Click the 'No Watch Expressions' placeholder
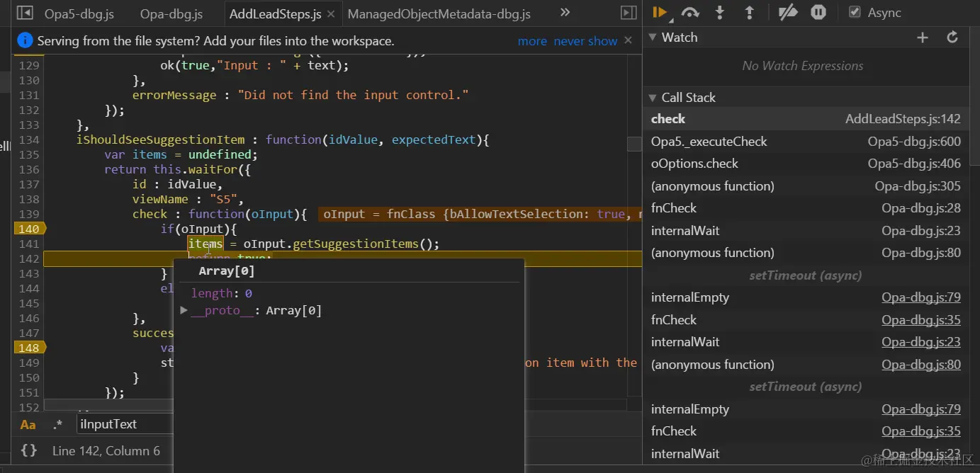The image size is (980, 473). (803, 66)
